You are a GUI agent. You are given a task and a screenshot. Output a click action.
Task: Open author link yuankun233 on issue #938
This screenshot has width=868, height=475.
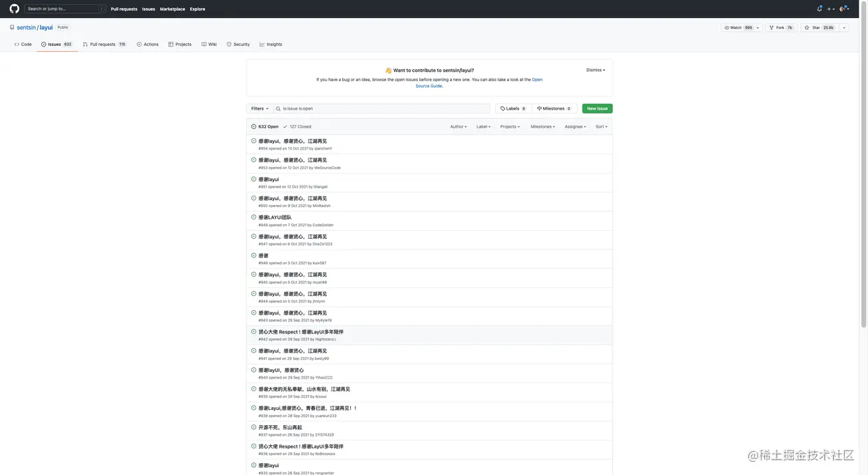(x=325, y=416)
